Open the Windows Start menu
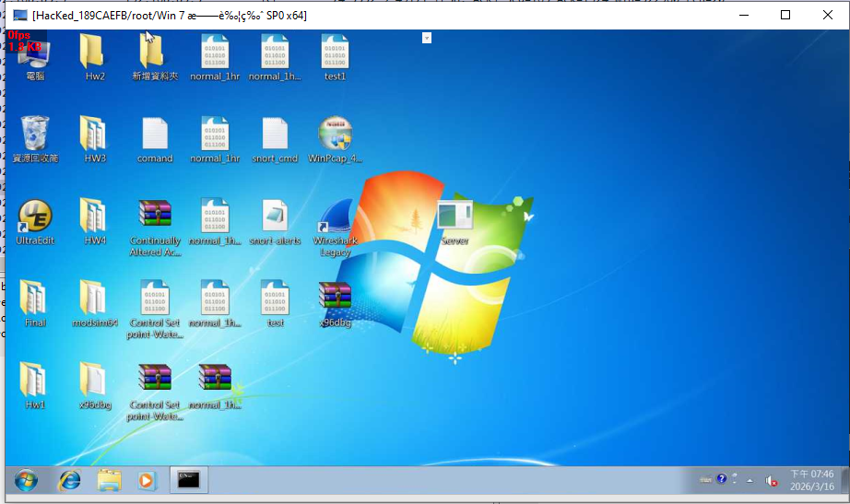Screen dimensions: 850x504 [x=26, y=480]
